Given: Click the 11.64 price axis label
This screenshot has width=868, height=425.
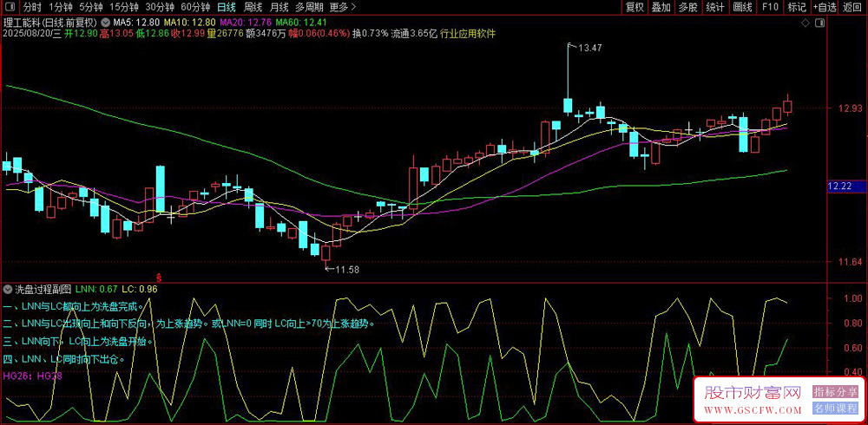Looking at the screenshot, I should coord(850,262).
